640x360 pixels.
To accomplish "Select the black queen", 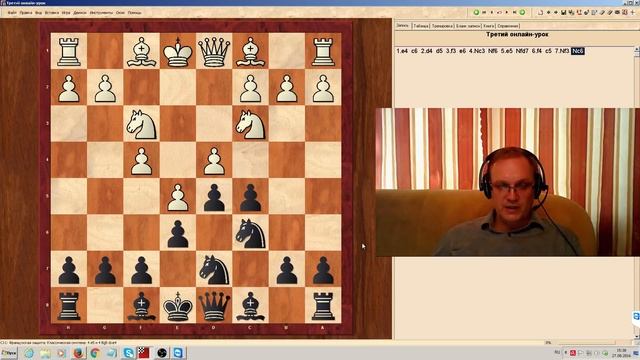I will (214, 305).
